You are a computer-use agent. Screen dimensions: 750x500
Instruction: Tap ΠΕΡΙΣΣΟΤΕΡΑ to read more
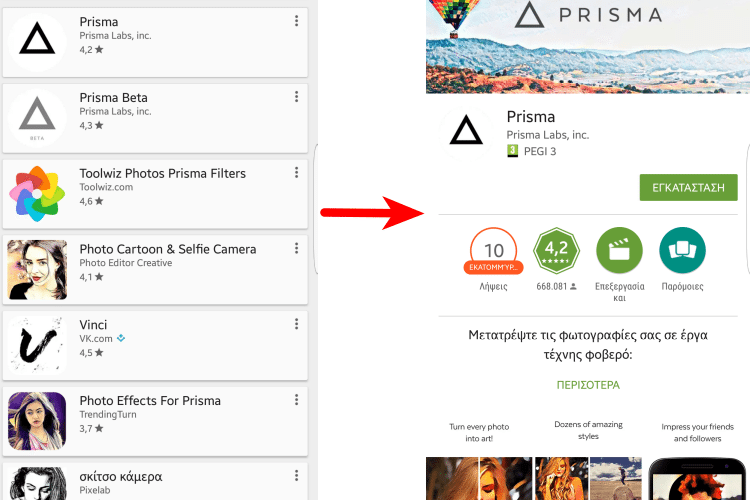coord(588,385)
